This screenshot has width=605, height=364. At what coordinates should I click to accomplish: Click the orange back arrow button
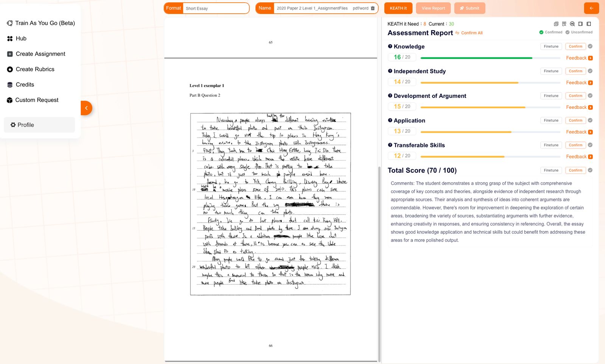pos(591,8)
